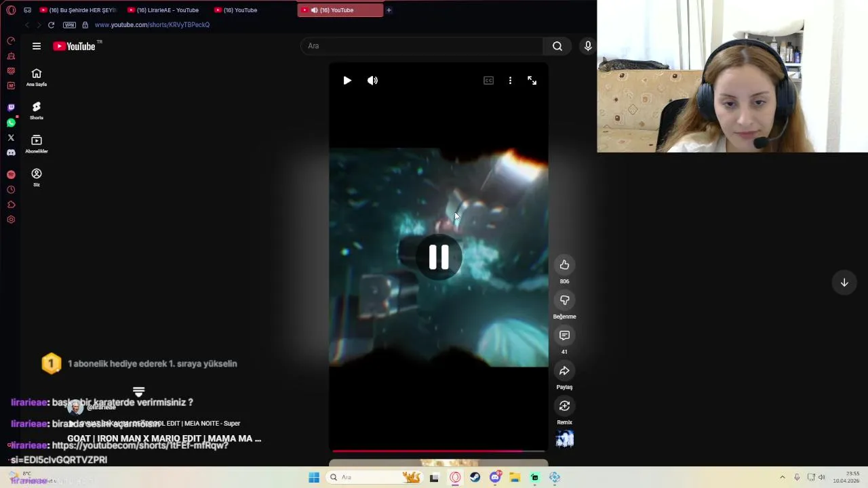Open the sound thumbnail under Remix

click(565, 439)
